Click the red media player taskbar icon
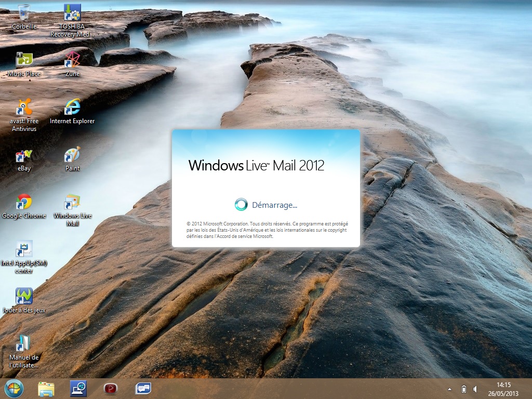This screenshot has width=532, height=399. click(x=111, y=389)
